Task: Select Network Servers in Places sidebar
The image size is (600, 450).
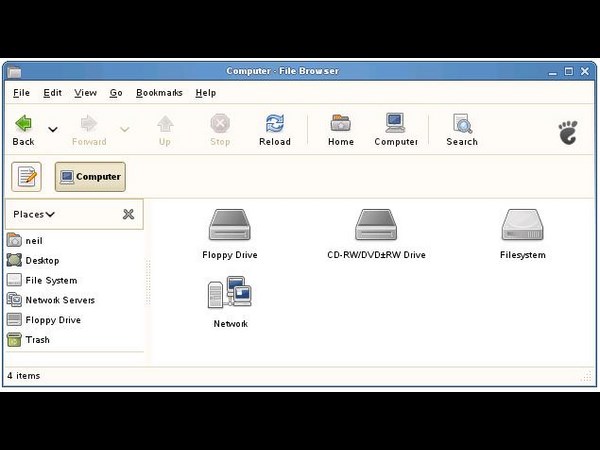Action: [x=59, y=300]
